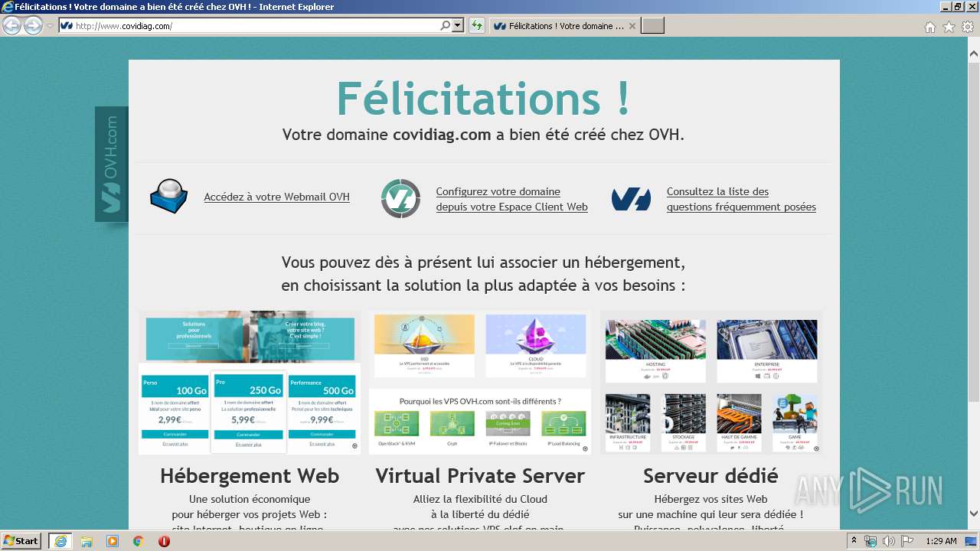Click the 1:29 AM system clock

click(x=941, y=541)
